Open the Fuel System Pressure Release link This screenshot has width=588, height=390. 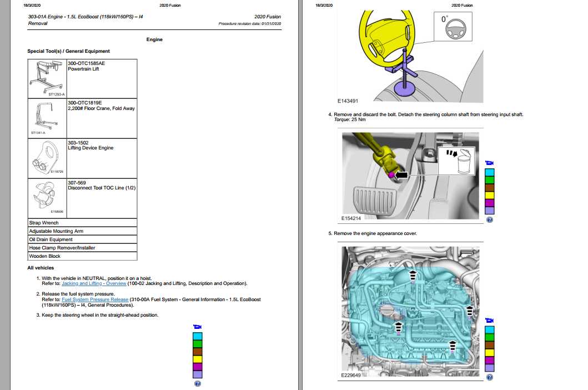[95, 299]
